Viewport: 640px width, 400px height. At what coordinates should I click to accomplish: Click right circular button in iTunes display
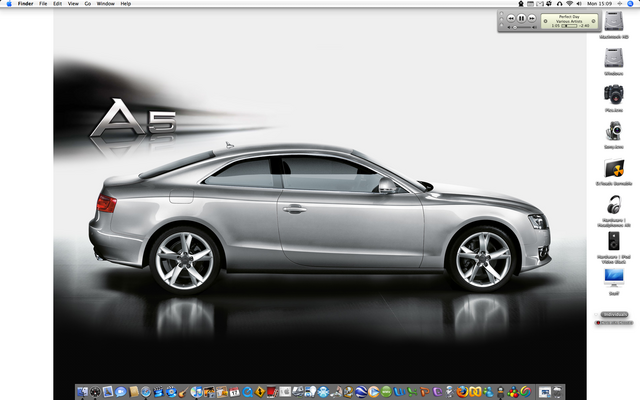click(x=593, y=21)
